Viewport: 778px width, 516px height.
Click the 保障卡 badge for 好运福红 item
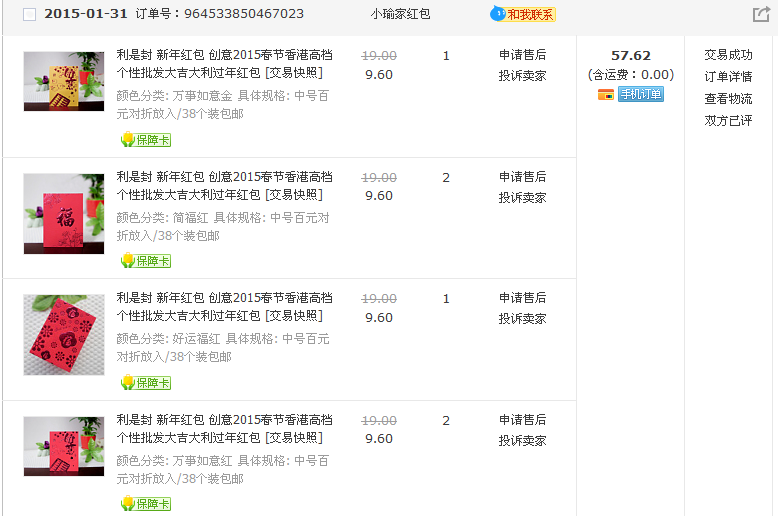click(x=145, y=383)
